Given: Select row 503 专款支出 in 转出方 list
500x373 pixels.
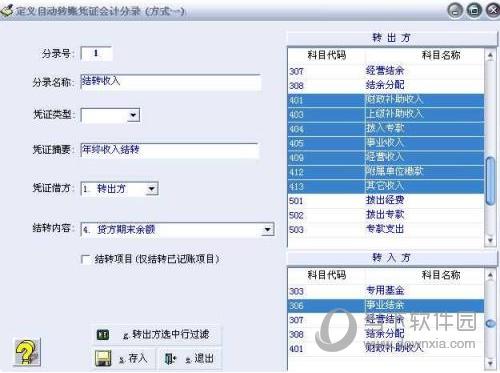Looking at the screenshot, I should (386, 229).
